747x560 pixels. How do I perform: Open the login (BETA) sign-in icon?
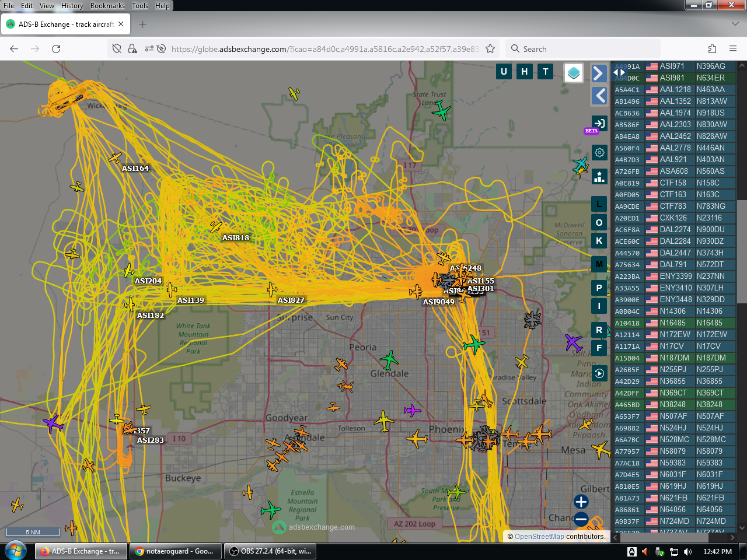click(x=599, y=123)
